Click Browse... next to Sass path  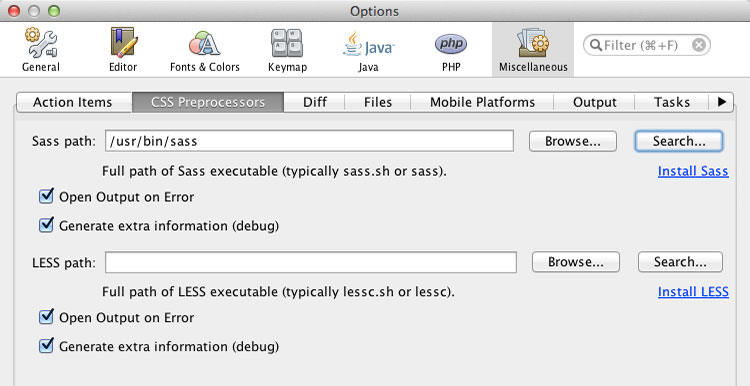pos(573,141)
